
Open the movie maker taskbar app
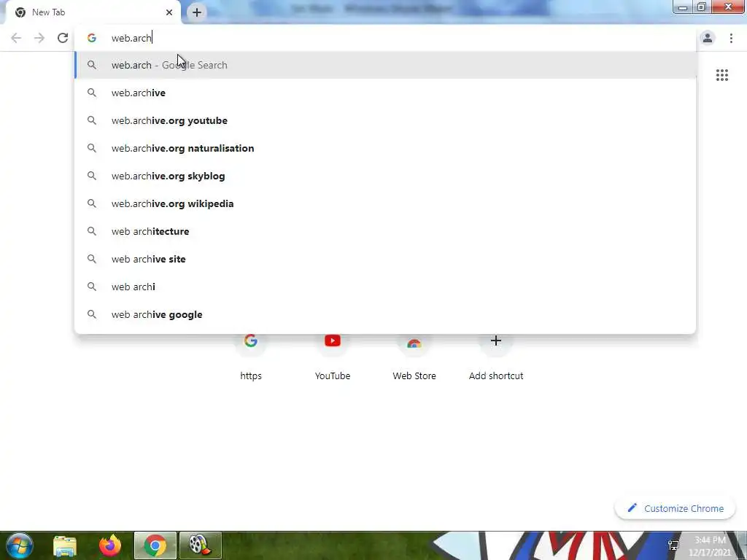[x=200, y=545]
